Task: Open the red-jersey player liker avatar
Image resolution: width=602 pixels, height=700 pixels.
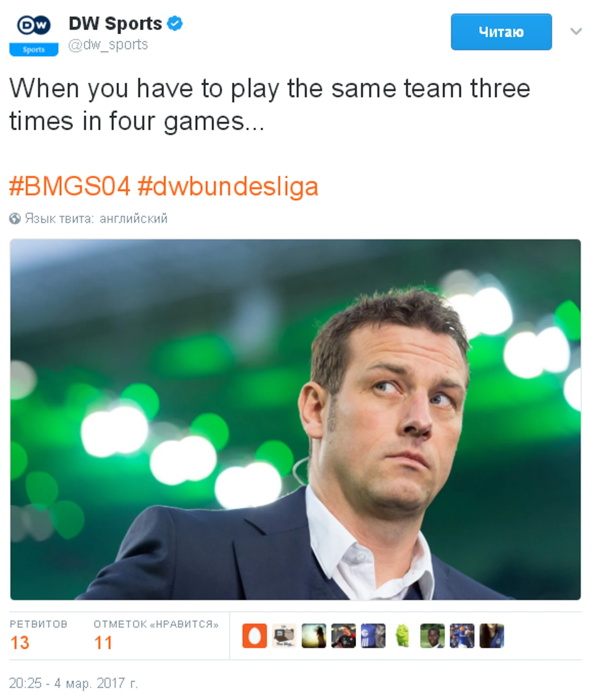Action: point(343,635)
